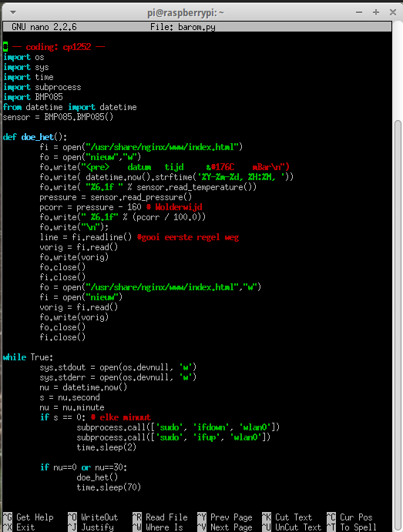Click the 'line = fi.readline()' code
This screenshot has height=532, width=403.
(86, 237)
